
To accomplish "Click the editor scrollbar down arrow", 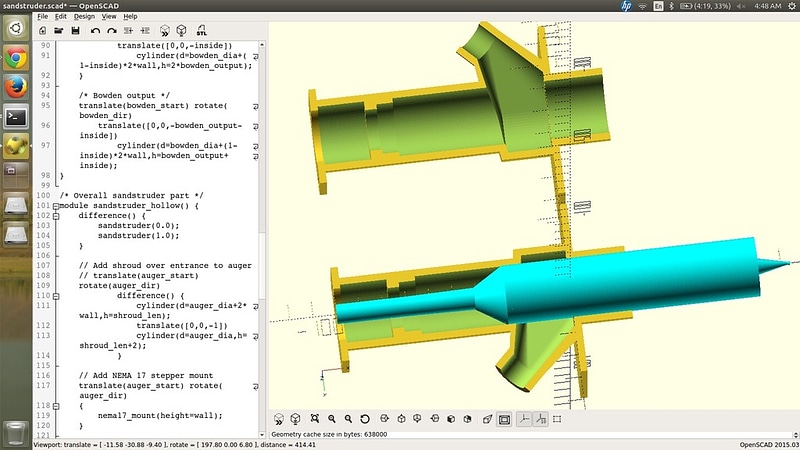I will [262, 435].
